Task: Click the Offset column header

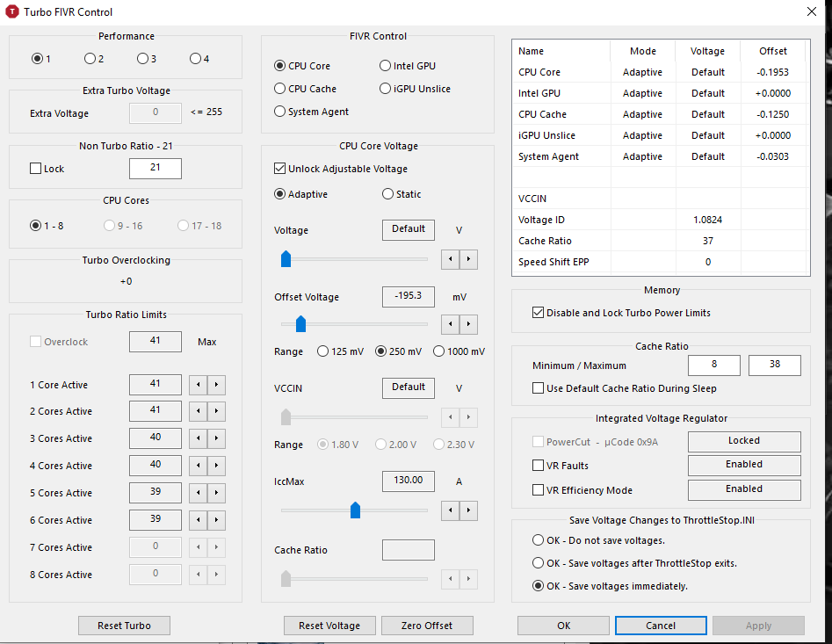Action: tap(773, 51)
